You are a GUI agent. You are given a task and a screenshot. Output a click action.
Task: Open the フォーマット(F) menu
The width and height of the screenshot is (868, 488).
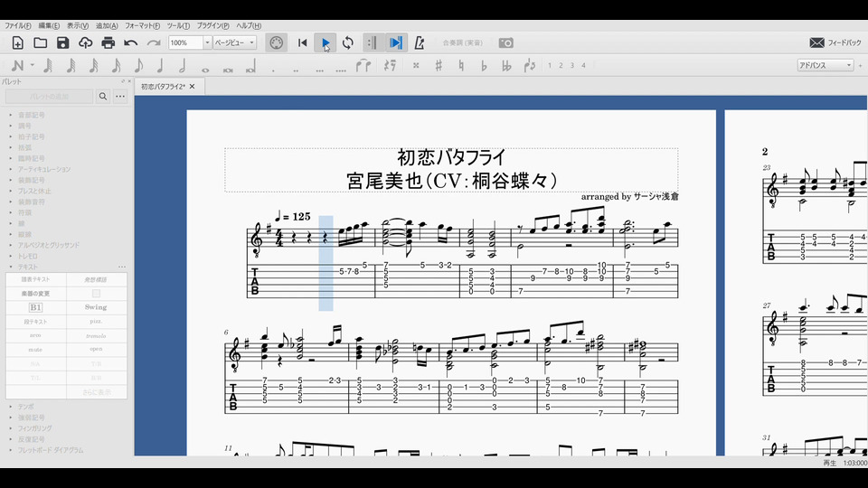142,25
